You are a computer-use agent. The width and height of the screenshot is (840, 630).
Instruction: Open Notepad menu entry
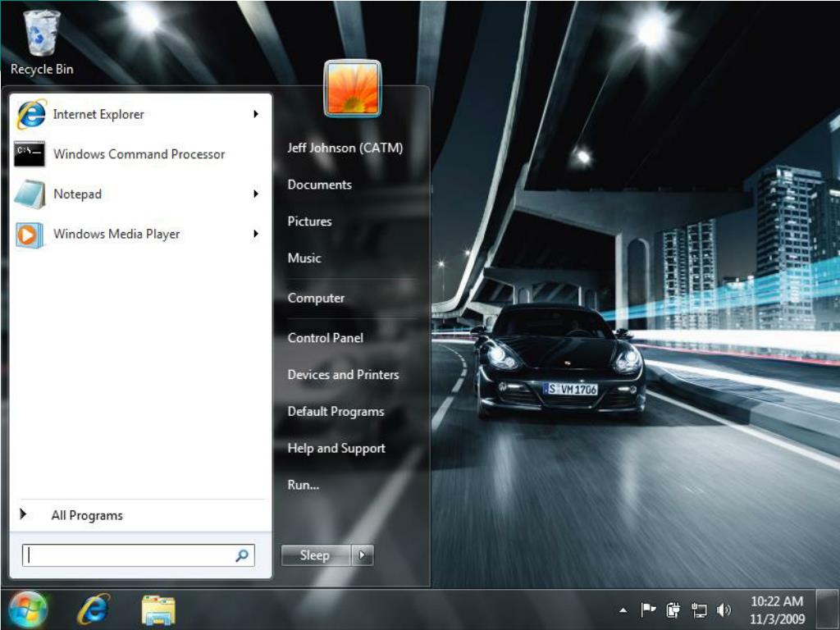(140, 194)
